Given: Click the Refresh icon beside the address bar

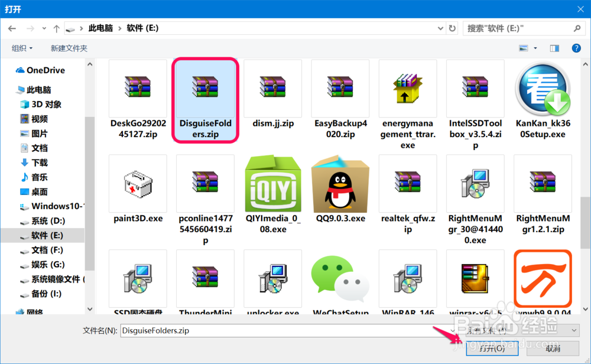Looking at the screenshot, I should (x=452, y=28).
